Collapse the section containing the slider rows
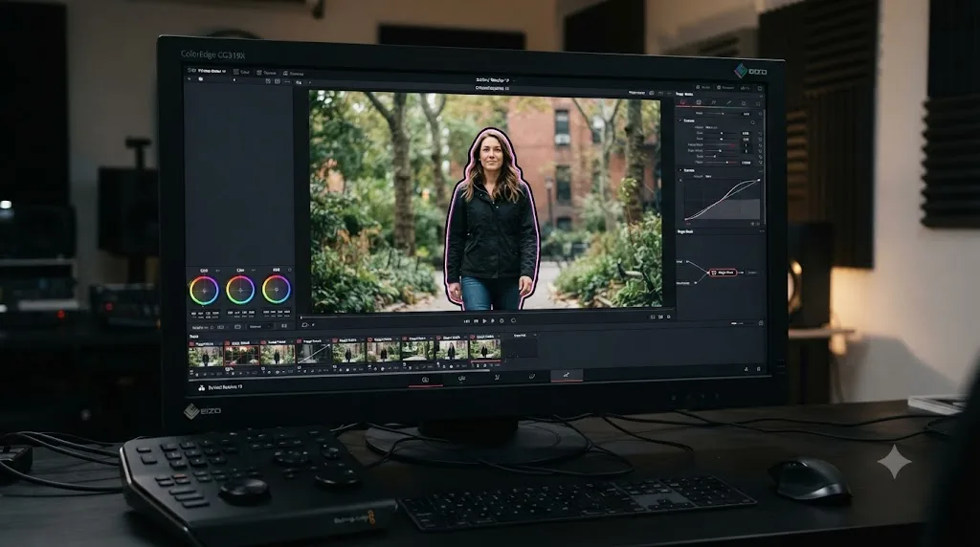This screenshot has height=547, width=980. coord(680,120)
